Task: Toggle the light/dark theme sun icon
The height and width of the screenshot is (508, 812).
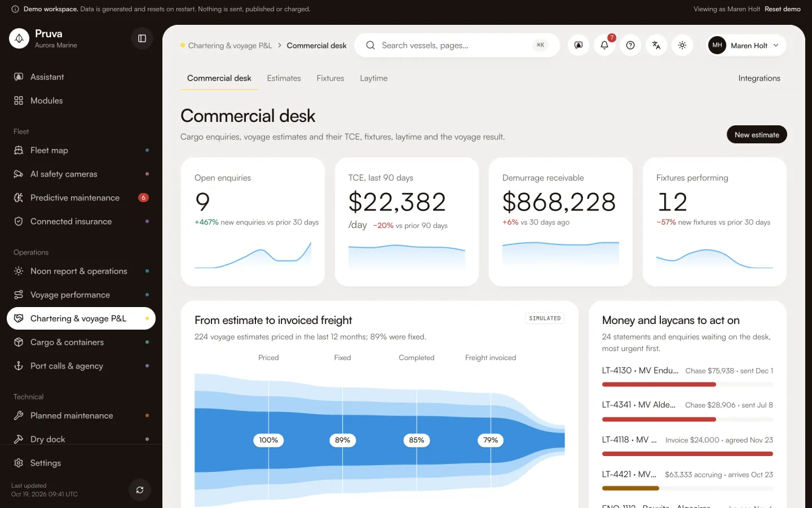Action: coord(682,45)
